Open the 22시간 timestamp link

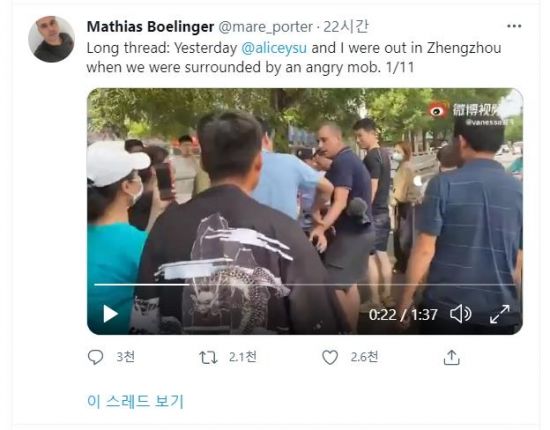click(x=346, y=27)
